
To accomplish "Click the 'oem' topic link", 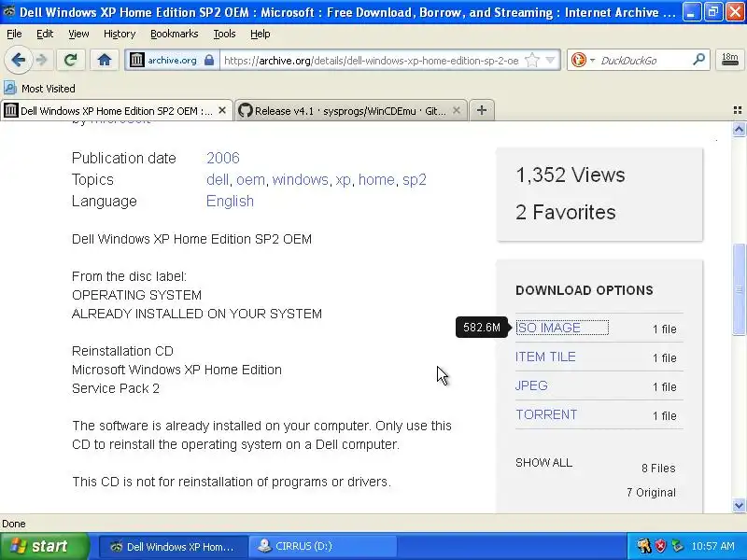I will point(250,179).
